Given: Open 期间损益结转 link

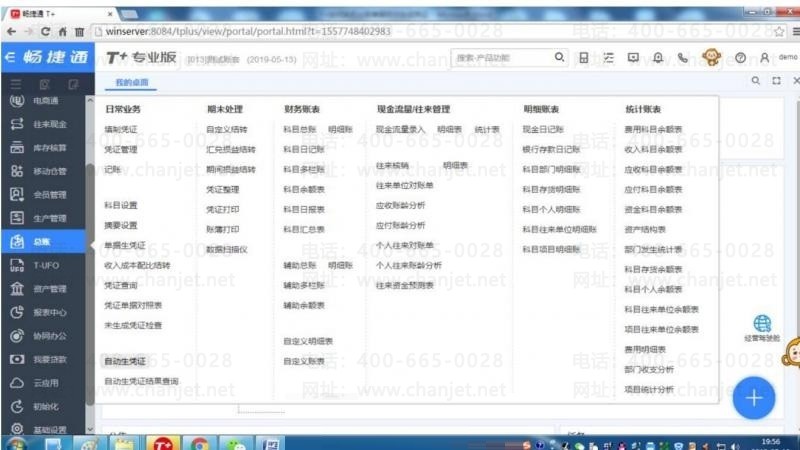Looking at the screenshot, I should pos(231,169).
